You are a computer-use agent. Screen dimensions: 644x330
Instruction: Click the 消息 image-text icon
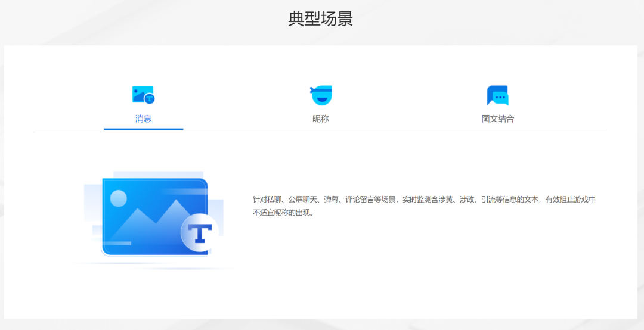point(143,95)
